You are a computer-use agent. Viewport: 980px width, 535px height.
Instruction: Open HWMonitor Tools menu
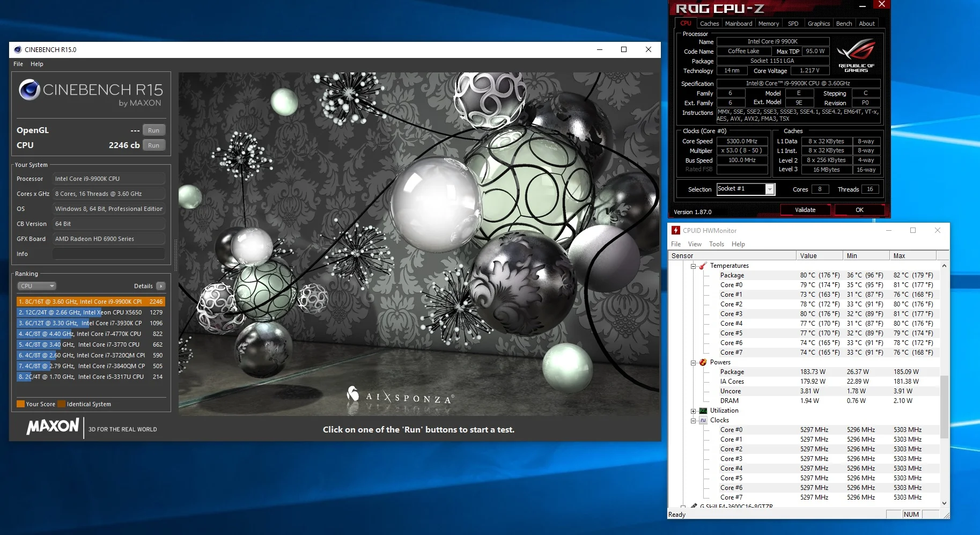click(x=717, y=244)
